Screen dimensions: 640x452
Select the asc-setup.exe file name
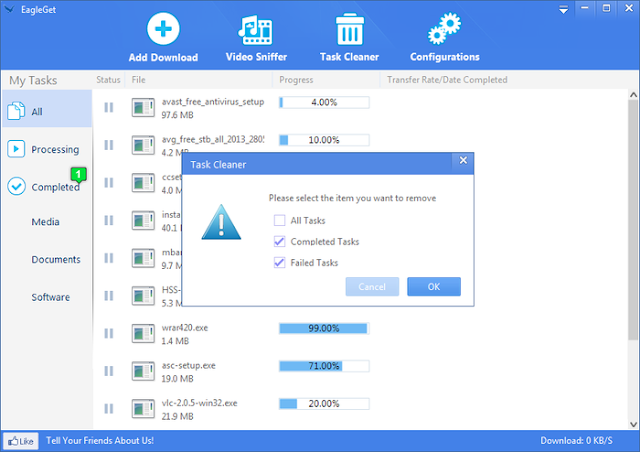pyautogui.click(x=189, y=365)
